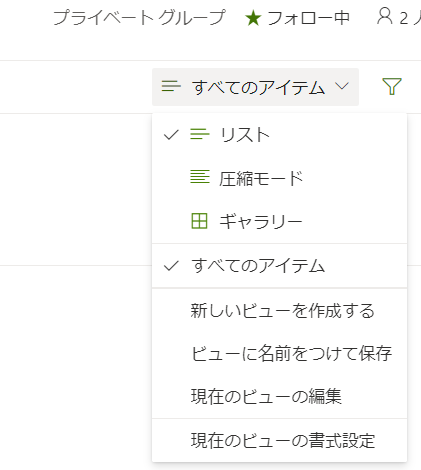Choose ビューに名前をつけて保存
421x470 pixels.
click(x=279, y=353)
